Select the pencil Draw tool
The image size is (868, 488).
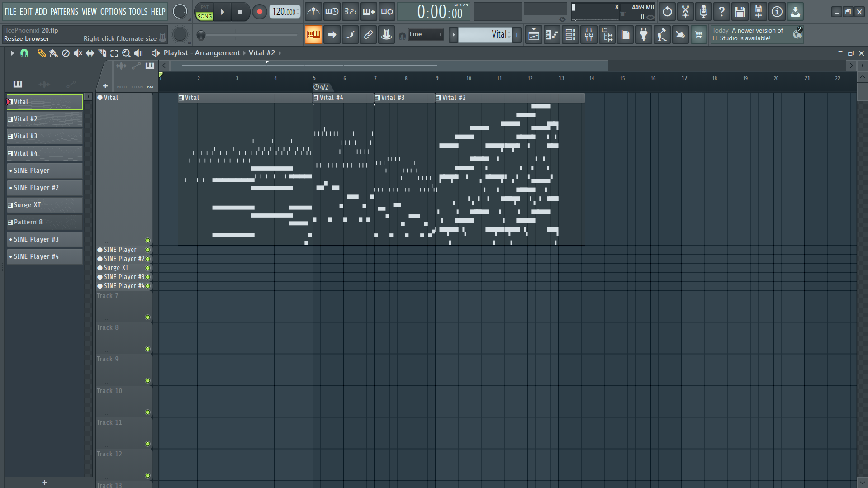tap(41, 53)
